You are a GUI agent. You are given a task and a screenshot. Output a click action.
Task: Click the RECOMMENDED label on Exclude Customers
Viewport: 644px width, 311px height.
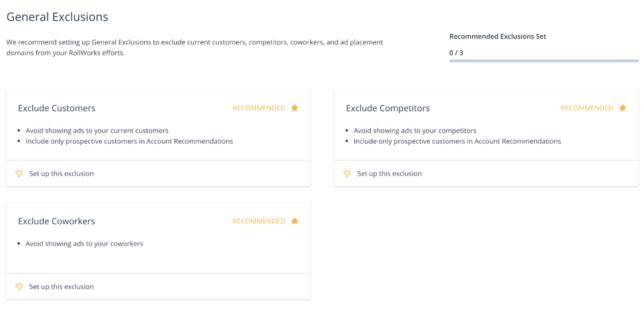click(259, 108)
